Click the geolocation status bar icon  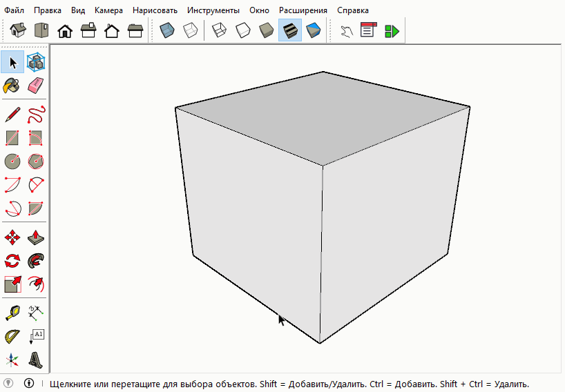point(8,383)
